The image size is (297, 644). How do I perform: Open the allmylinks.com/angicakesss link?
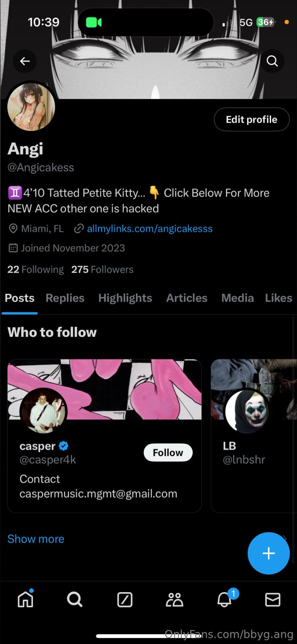point(149,229)
